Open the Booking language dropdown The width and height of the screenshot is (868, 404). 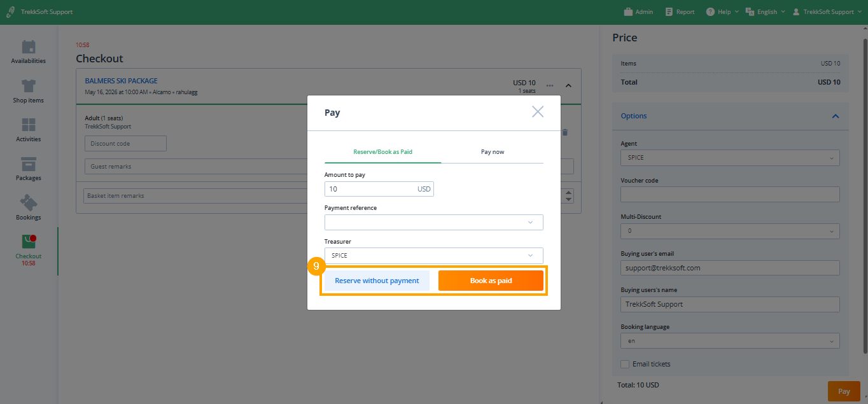(729, 341)
